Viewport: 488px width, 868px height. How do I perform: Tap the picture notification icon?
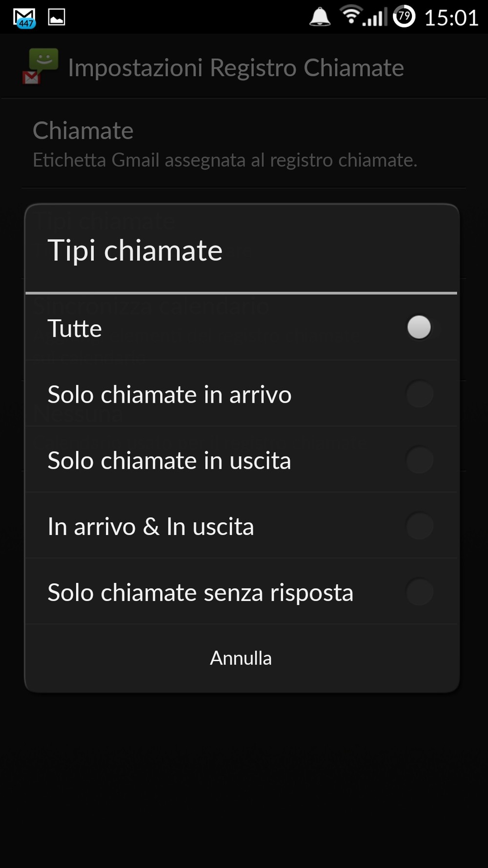57,18
